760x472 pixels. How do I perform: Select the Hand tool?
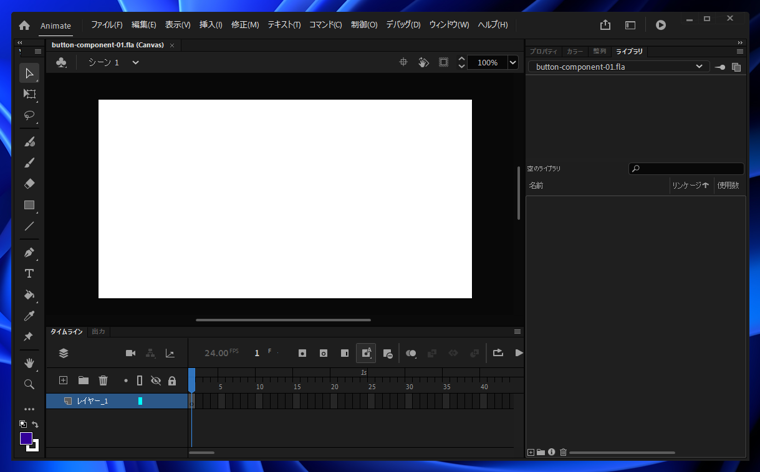(x=29, y=363)
